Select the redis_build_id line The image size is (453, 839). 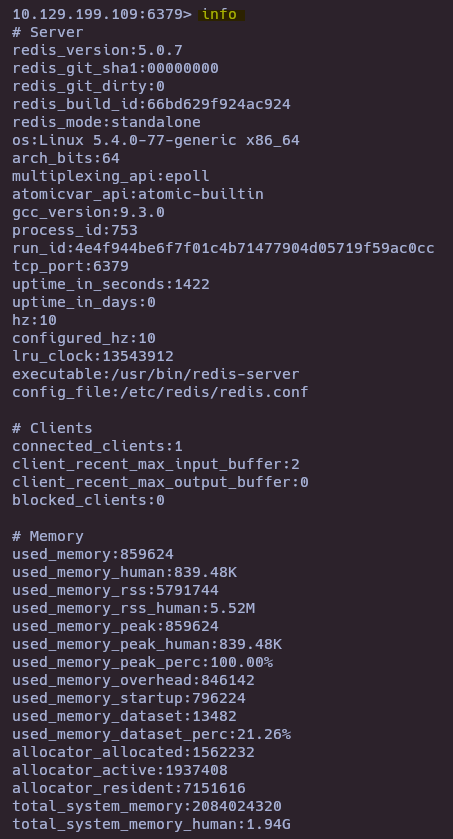pos(151,104)
